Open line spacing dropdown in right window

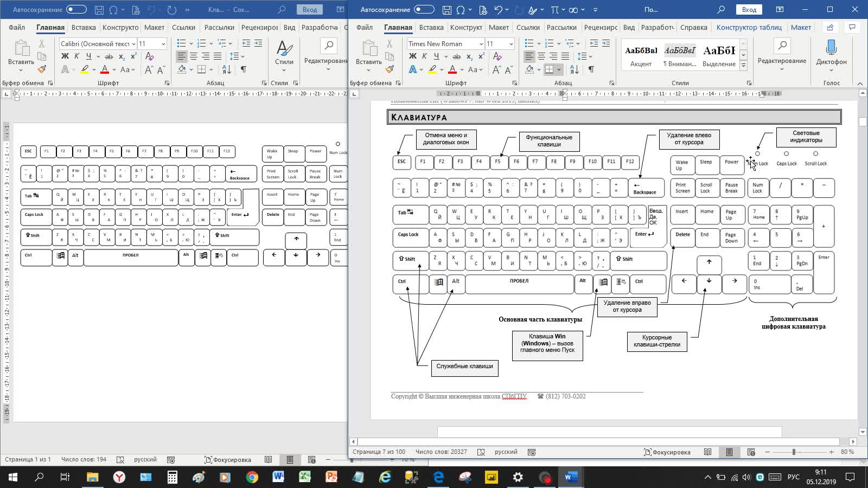590,56
